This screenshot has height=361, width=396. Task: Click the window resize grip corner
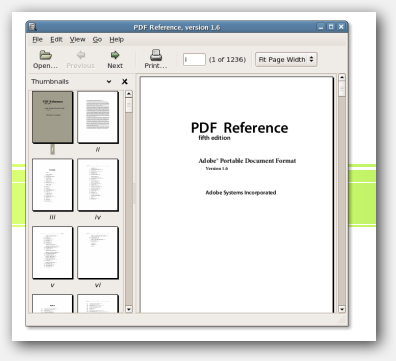[x=342, y=320]
